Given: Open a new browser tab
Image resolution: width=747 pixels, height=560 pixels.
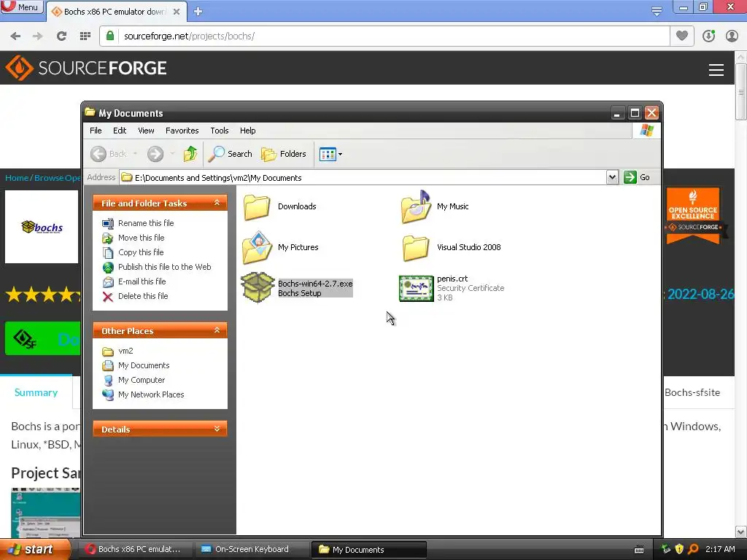Looking at the screenshot, I should (198, 12).
